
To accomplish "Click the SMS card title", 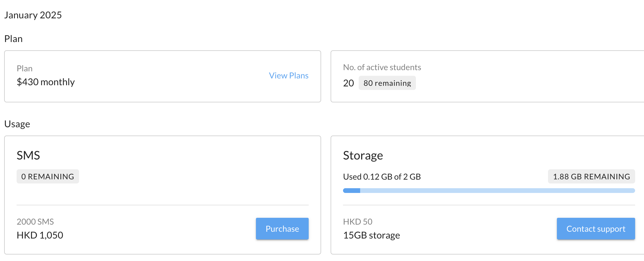I will [28, 156].
